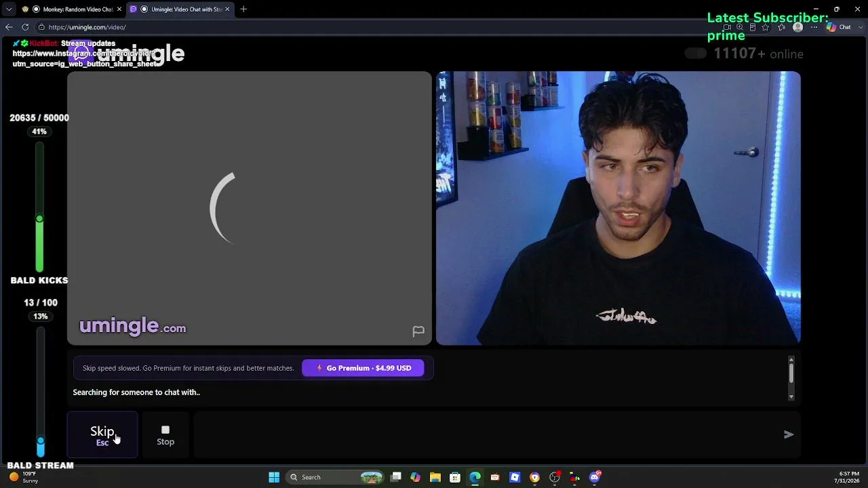Select the Umingle: Video Chat tab
The image size is (868, 488).
[x=180, y=9]
